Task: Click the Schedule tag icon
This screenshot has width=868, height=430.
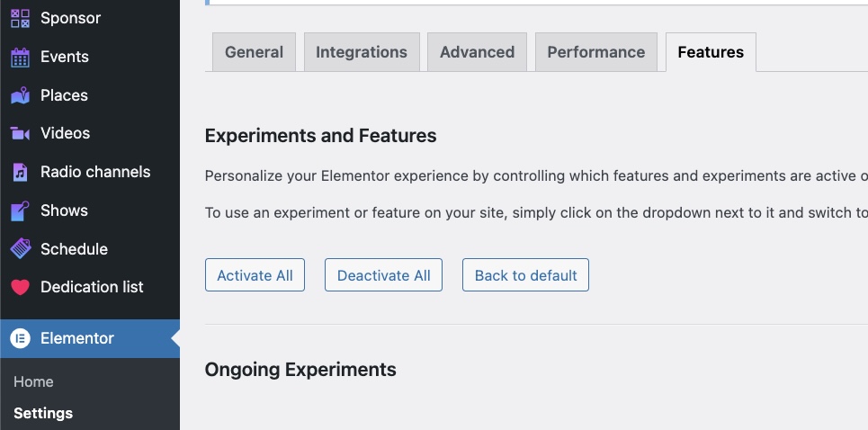Action: point(20,249)
